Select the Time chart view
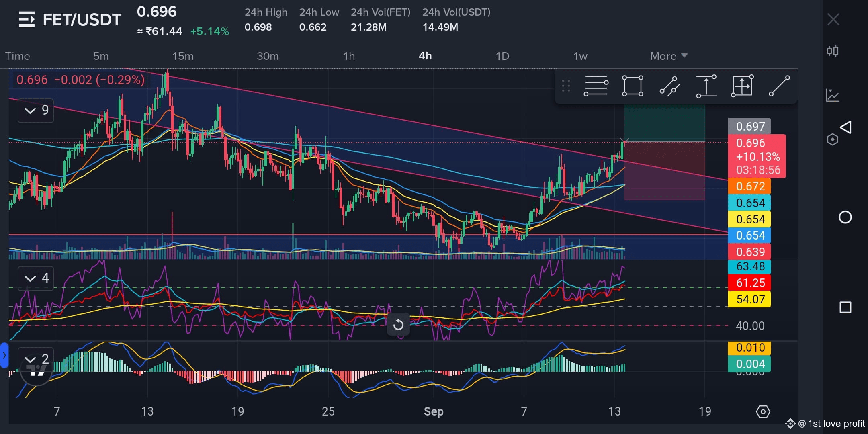868x434 pixels. point(17,56)
